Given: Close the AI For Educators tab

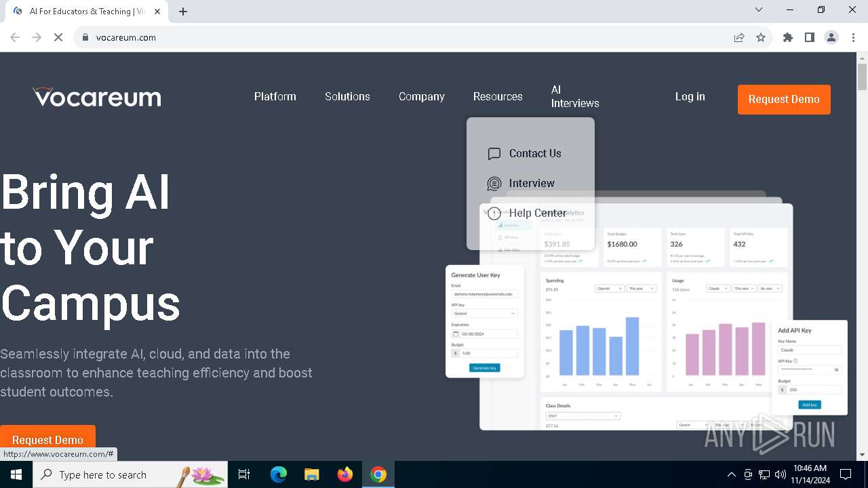Looking at the screenshot, I should tap(157, 12).
